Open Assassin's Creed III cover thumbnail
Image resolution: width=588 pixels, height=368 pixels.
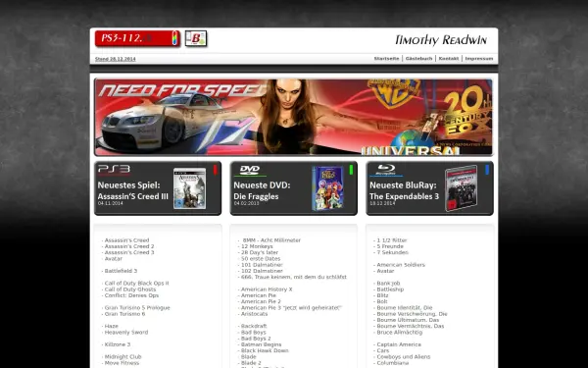point(190,188)
